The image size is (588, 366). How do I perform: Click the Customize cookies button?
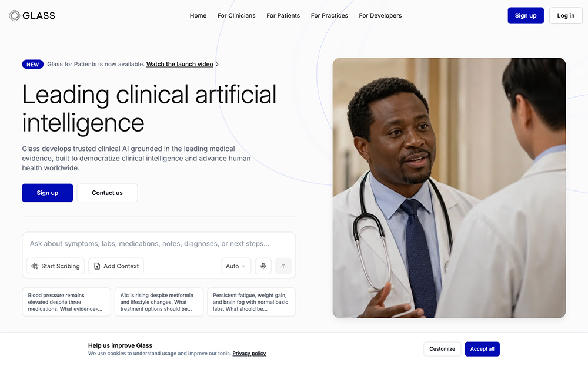[442, 349]
